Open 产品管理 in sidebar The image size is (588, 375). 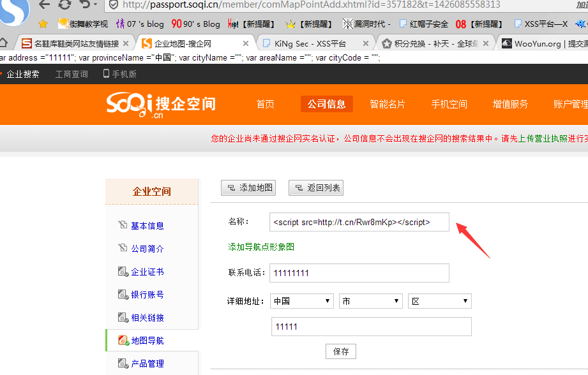point(147,364)
